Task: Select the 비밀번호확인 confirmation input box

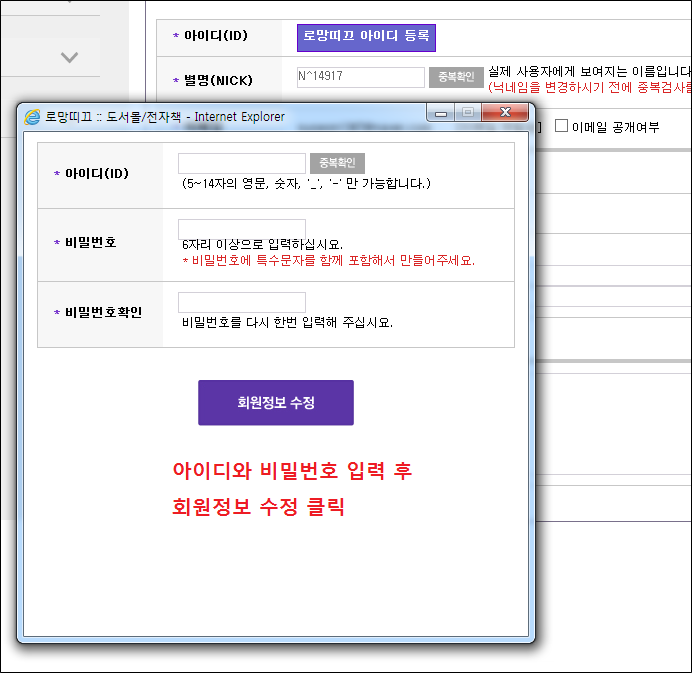Action: 242,302
